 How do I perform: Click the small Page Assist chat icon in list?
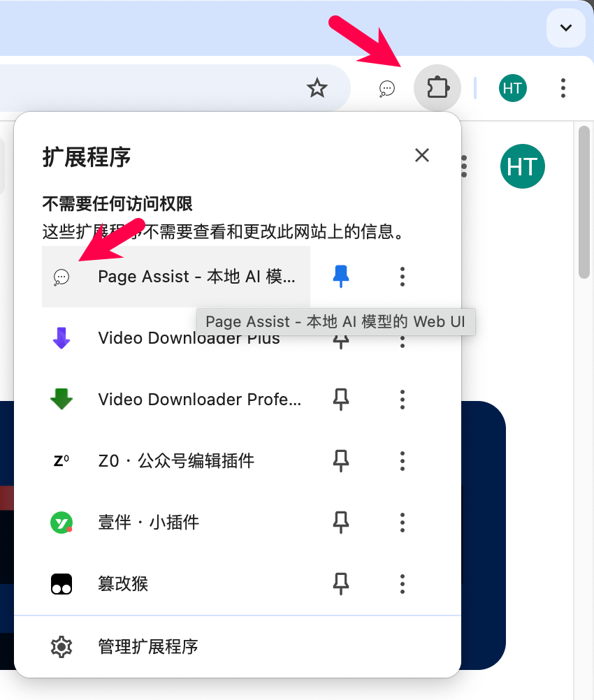tap(61, 277)
